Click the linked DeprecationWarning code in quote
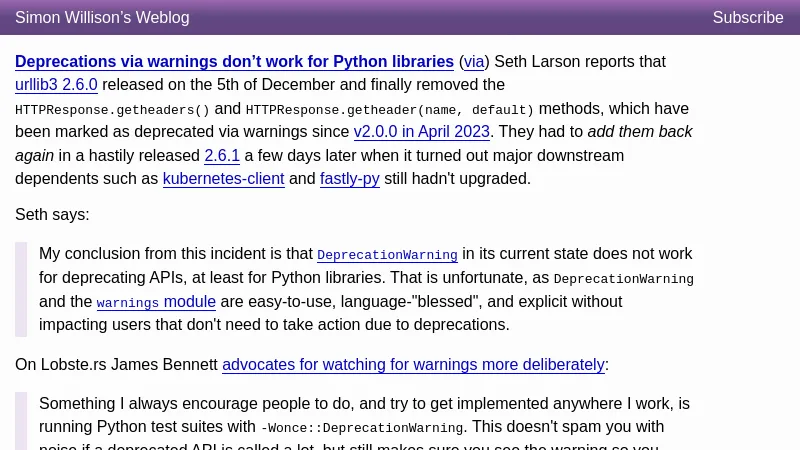Screen dimensions: 800x450 coord(387,255)
